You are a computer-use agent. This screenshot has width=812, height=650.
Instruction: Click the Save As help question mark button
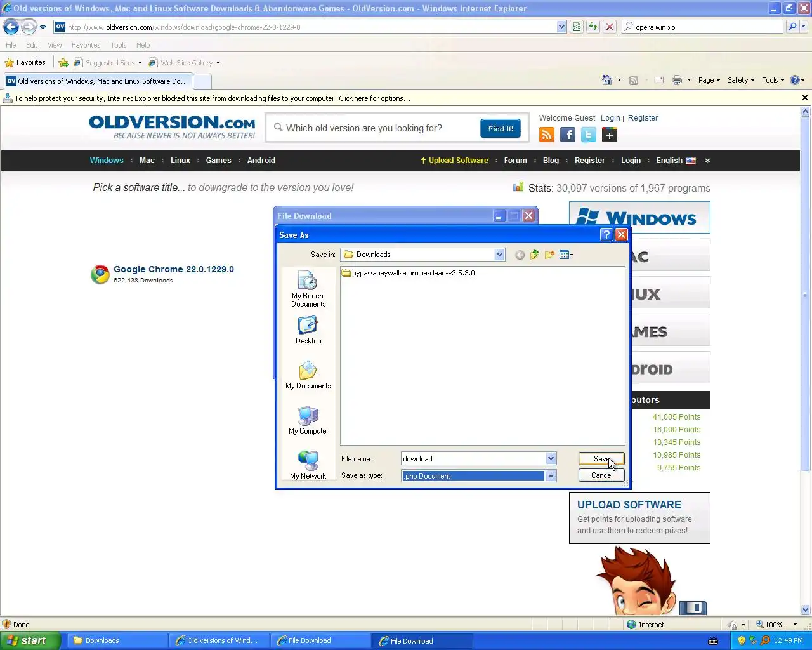[x=606, y=235]
